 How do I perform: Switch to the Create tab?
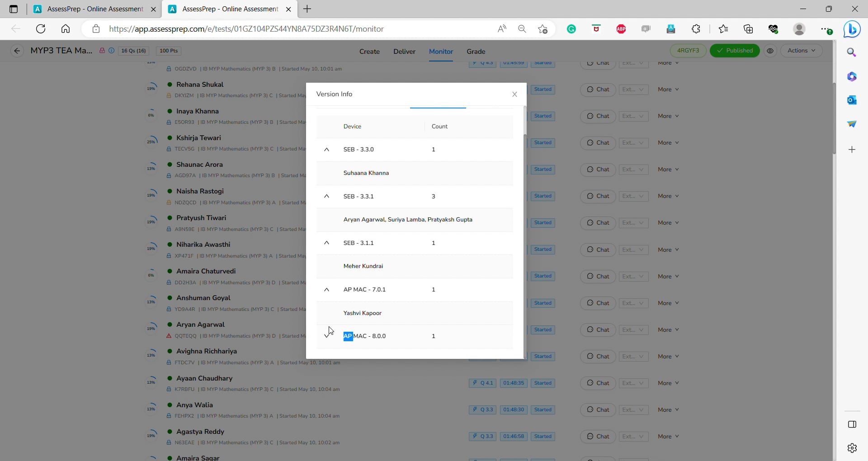[x=369, y=52]
